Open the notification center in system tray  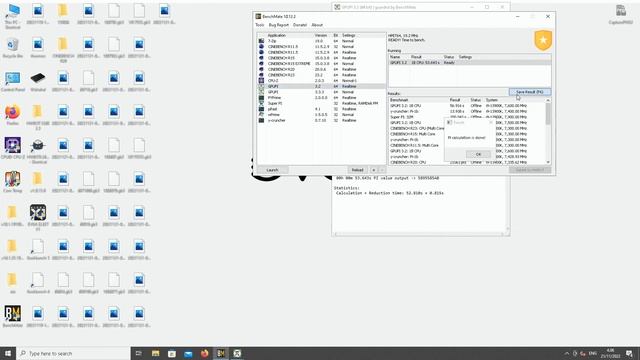click(x=629, y=353)
